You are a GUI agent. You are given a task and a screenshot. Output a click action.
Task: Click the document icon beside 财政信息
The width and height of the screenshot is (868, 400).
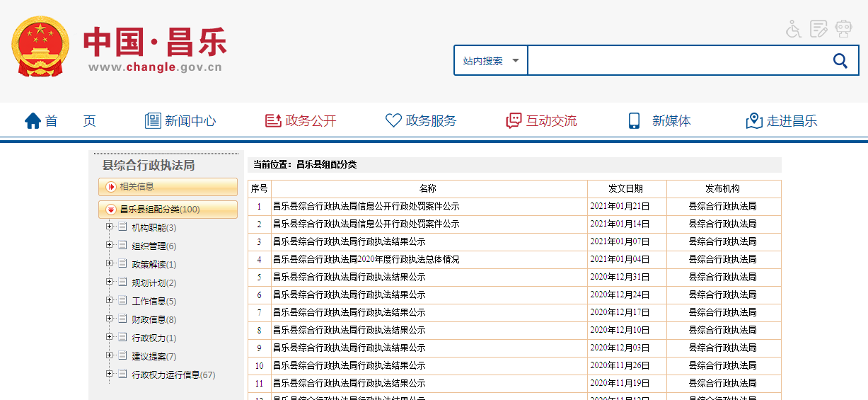[x=122, y=319]
